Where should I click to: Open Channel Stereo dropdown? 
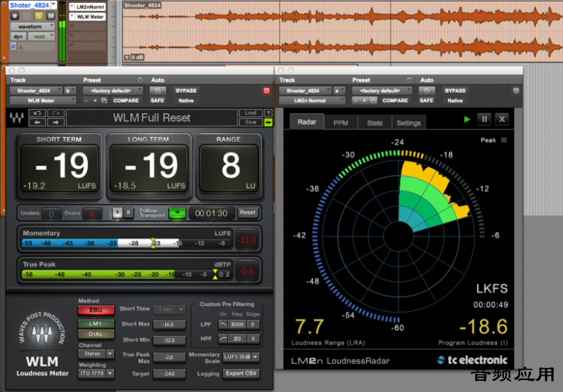96,353
